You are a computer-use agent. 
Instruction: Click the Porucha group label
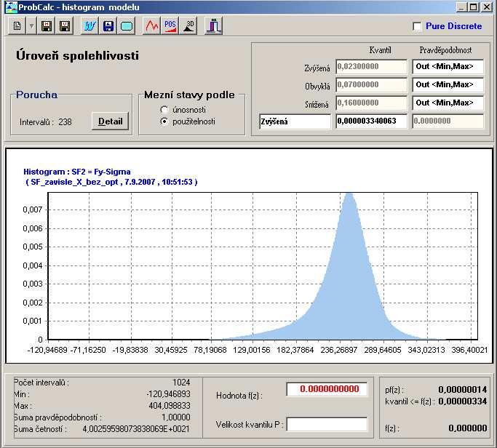click(37, 95)
